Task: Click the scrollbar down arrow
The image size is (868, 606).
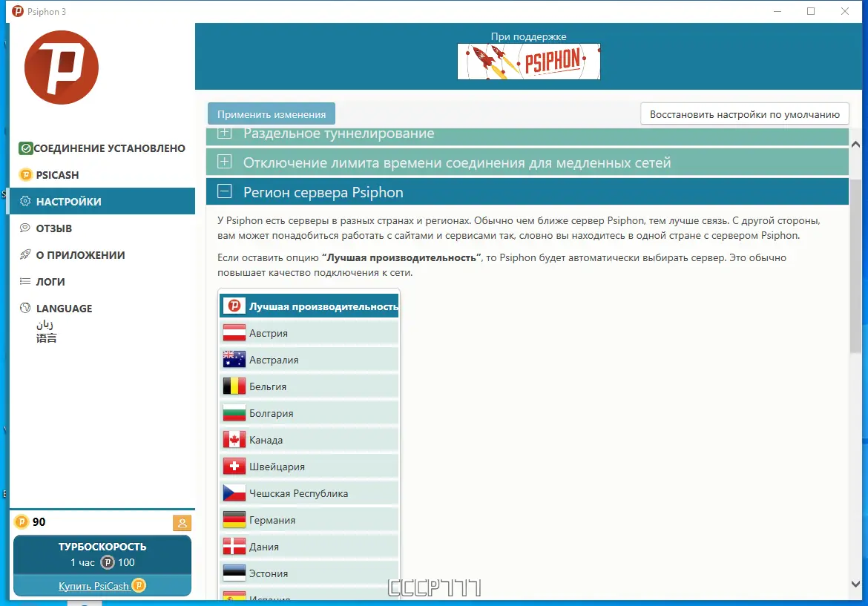Action: (856, 584)
